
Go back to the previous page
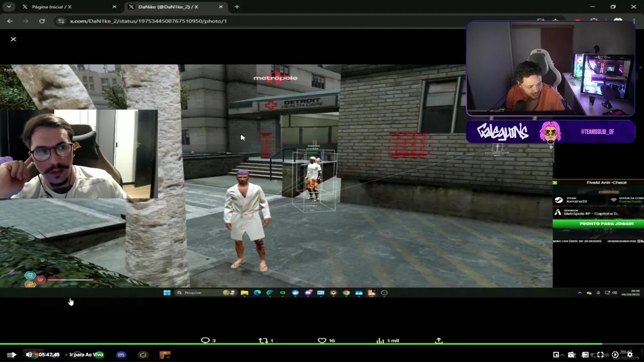[10, 21]
